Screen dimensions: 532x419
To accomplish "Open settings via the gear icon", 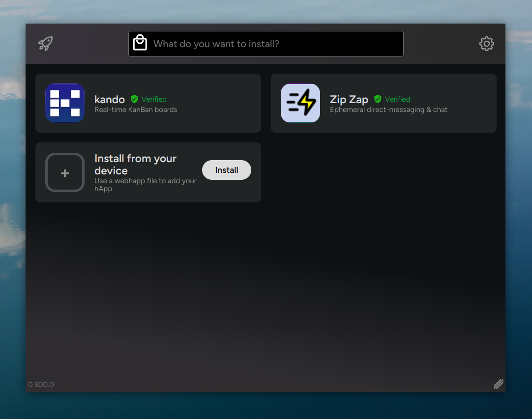I will coord(487,44).
